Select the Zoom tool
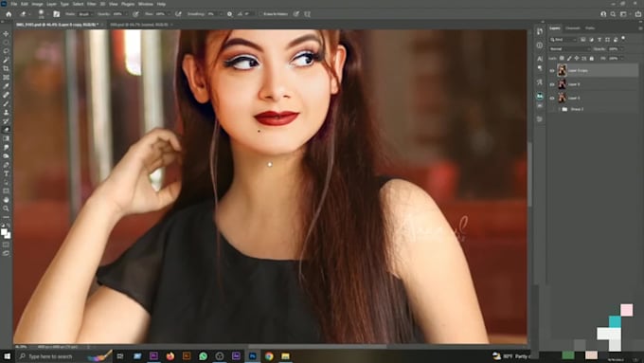Viewport: 644px width, 363px height. (6, 209)
